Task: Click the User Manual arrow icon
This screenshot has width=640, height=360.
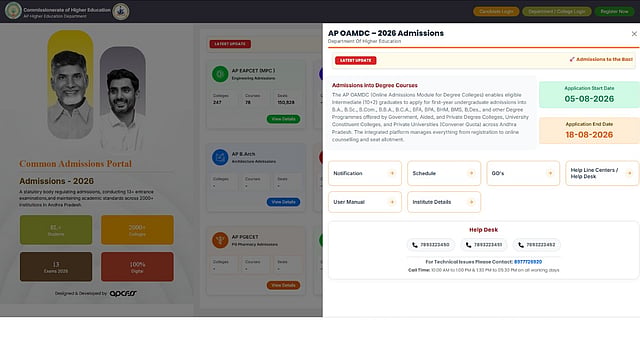Action: [x=392, y=202]
